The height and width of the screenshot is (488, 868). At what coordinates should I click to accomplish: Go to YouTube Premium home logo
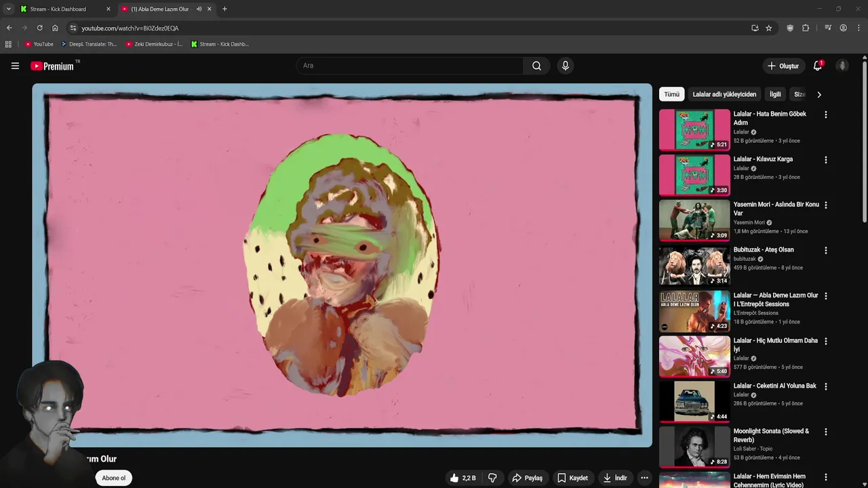point(52,66)
